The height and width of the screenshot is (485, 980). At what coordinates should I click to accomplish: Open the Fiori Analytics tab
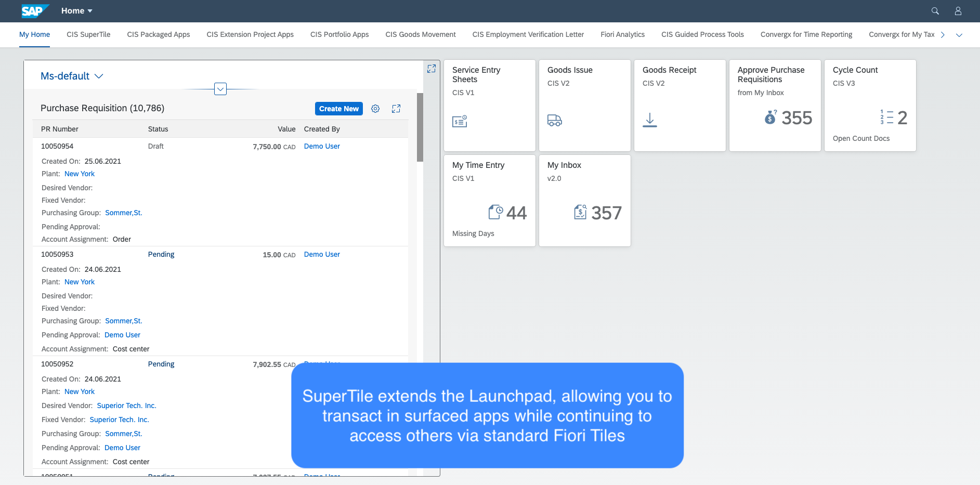tap(622, 34)
